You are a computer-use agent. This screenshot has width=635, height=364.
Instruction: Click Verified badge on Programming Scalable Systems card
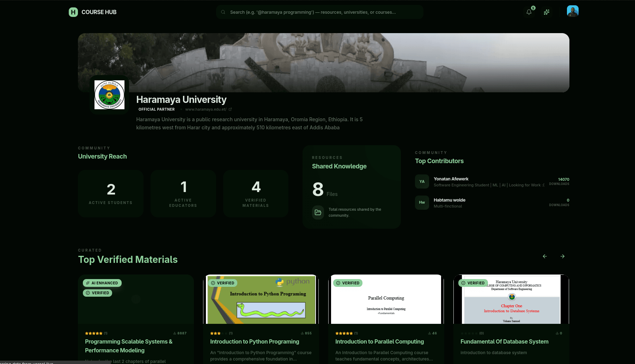tap(97, 293)
